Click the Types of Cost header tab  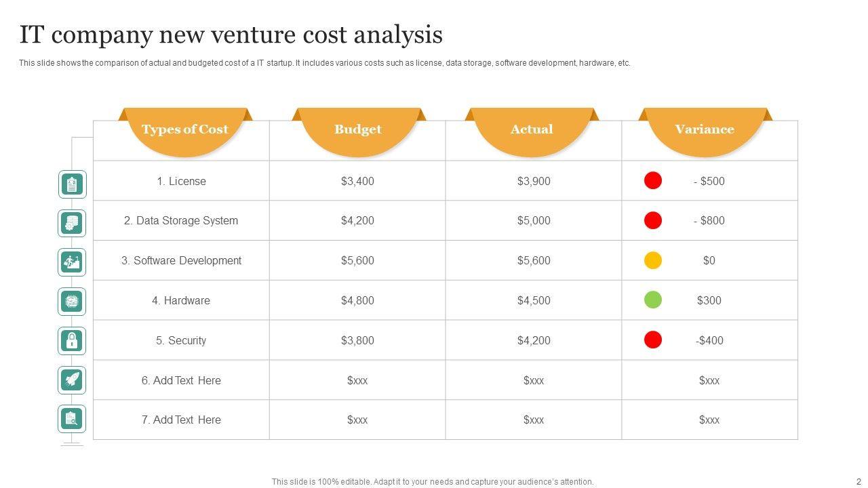click(184, 129)
